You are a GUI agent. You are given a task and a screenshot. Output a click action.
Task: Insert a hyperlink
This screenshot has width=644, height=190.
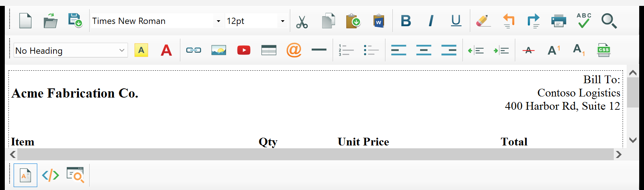(194, 50)
